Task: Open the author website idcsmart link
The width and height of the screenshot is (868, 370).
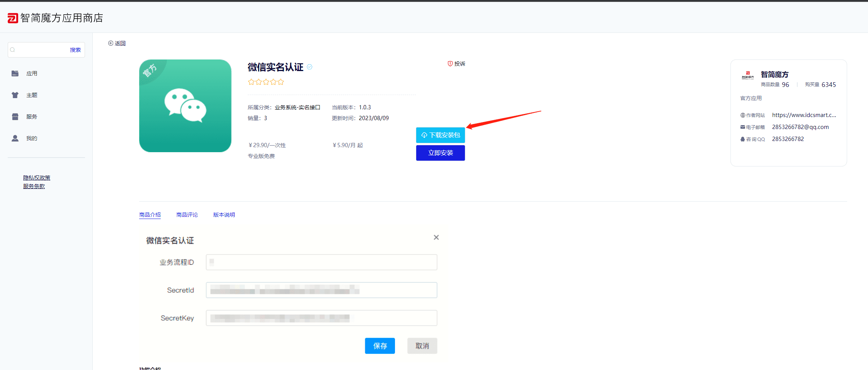Action: [804, 115]
